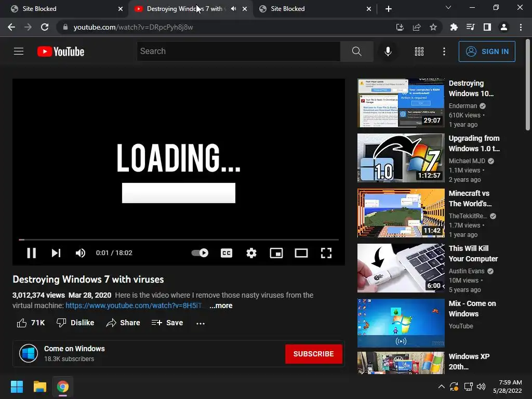Viewport: 532px width, 399px height.
Task: Open the taskbar clock and date
Action: [x=508, y=387]
